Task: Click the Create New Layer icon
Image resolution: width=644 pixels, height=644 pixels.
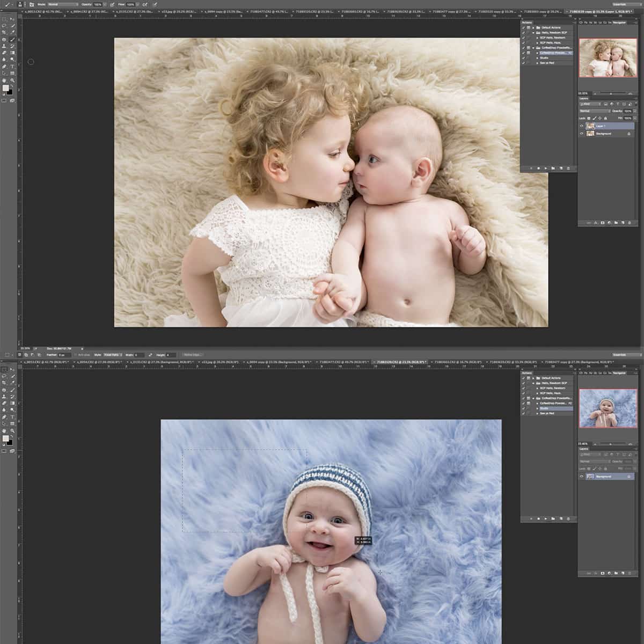Action: click(x=623, y=223)
